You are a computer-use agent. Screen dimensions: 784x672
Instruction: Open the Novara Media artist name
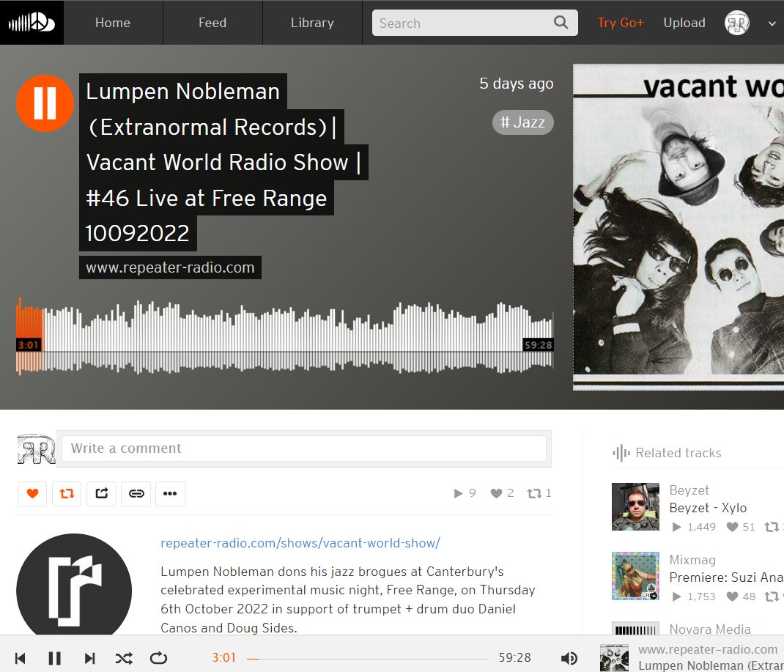710,629
